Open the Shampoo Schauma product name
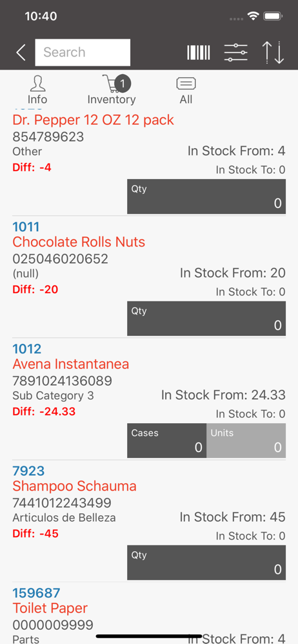 [x=75, y=486]
